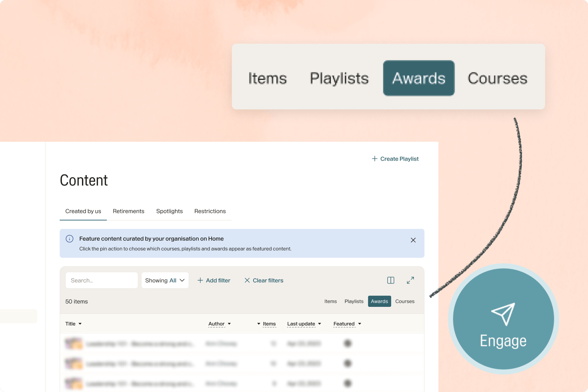The height and width of the screenshot is (392, 588).
Task: Click the Create Playlist link
Action: coord(399,159)
